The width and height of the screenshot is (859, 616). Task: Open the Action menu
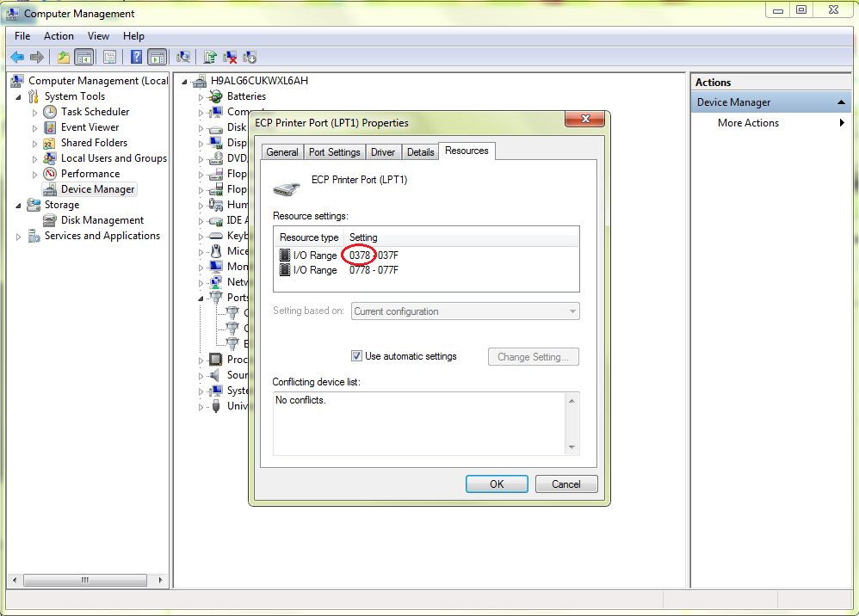[x=59, y=36]
